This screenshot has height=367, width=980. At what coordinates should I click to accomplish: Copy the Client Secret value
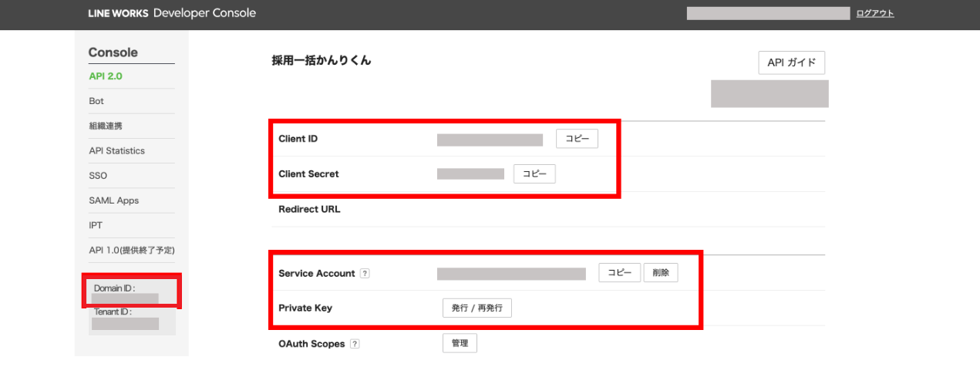coord(534,174)
